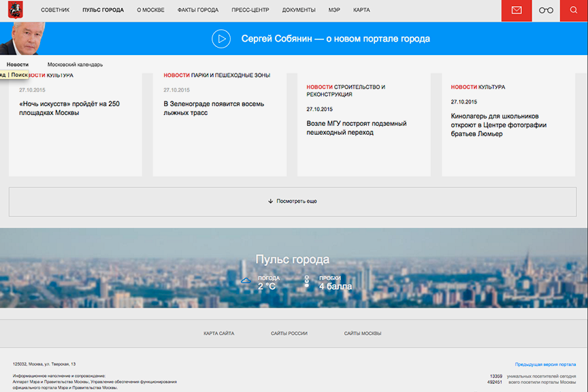588x392 pixels.
Task: Switch to the Новости tab
Action: click(18, 65)
